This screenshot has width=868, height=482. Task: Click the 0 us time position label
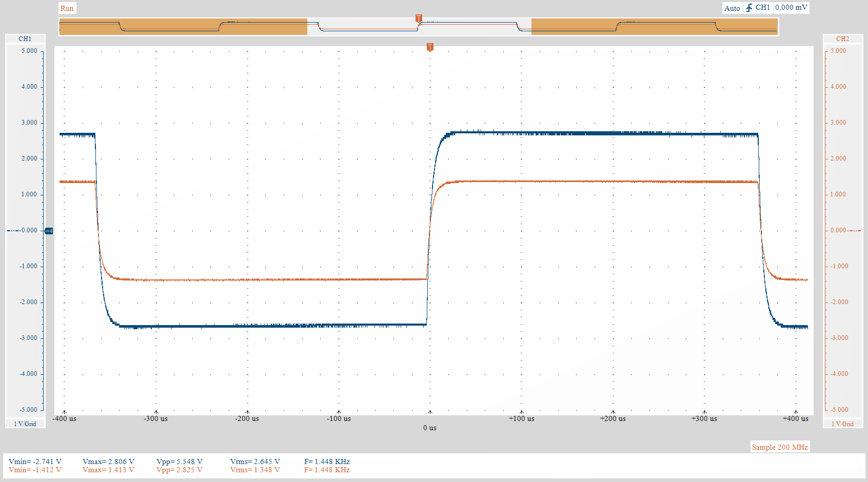(x=430, y=428)
